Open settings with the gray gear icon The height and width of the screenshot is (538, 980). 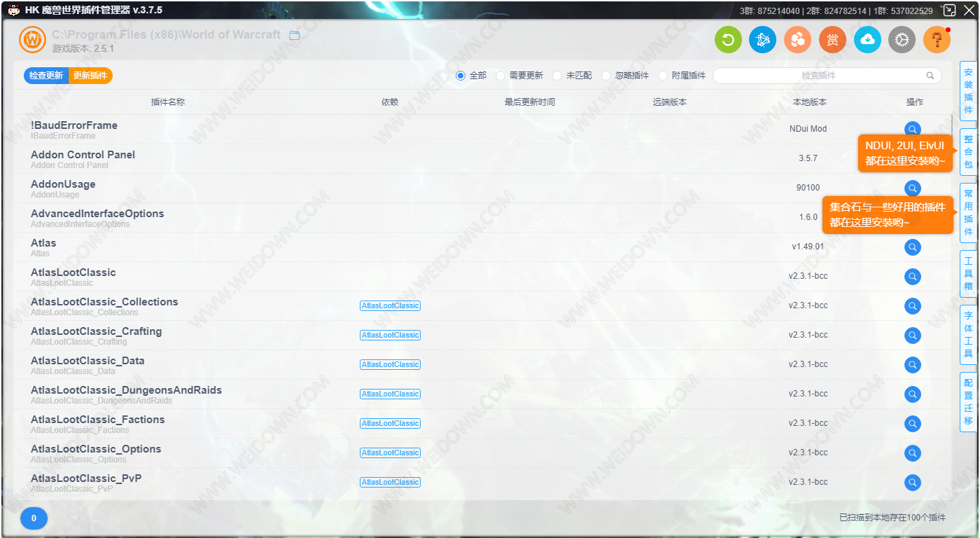point(902,40)
